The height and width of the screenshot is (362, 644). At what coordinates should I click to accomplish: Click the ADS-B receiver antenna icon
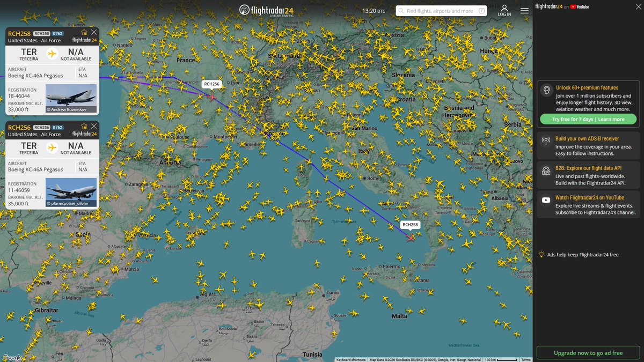pos(546,142)
